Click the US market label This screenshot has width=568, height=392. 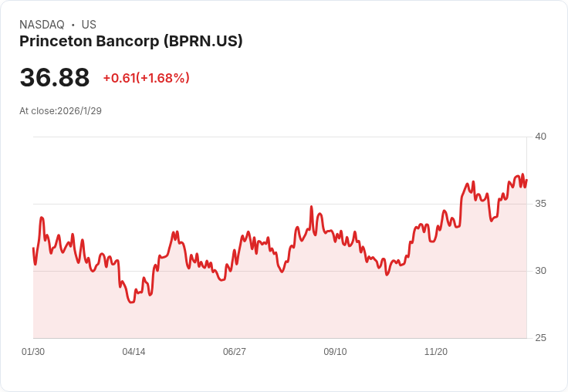click(89, 25)
